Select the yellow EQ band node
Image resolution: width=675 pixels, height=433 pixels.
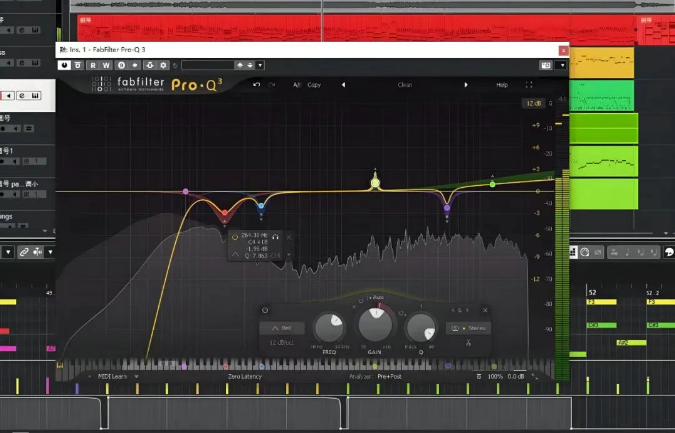tap(375, 183)
